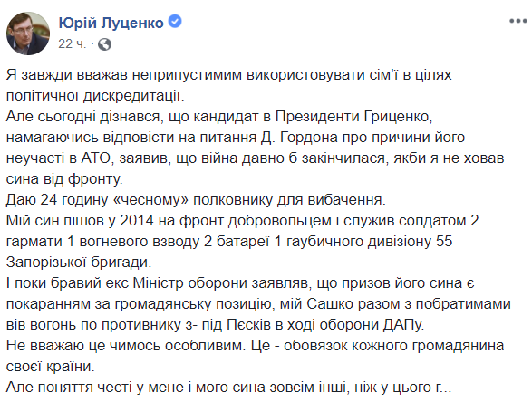Click the surname Гриценко in the post
The width and height of the screenshot is (532, 402).
(x=399, y=117)
